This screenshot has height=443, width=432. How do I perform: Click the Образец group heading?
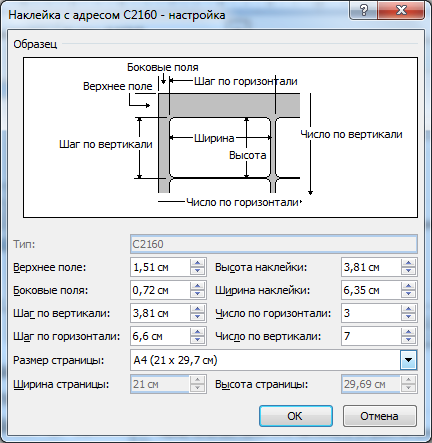(x=35, y=44)
